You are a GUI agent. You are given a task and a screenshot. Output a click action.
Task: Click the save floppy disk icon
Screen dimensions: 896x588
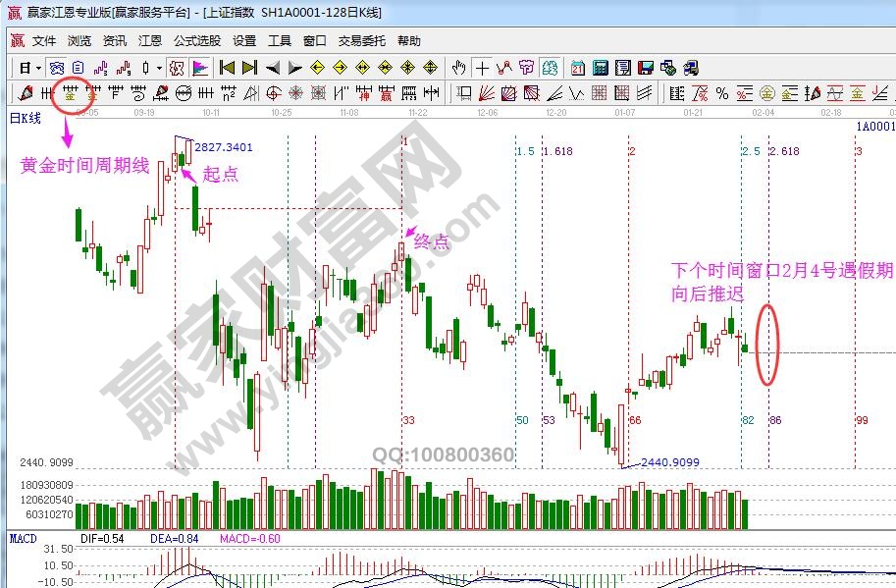point(645,68)
